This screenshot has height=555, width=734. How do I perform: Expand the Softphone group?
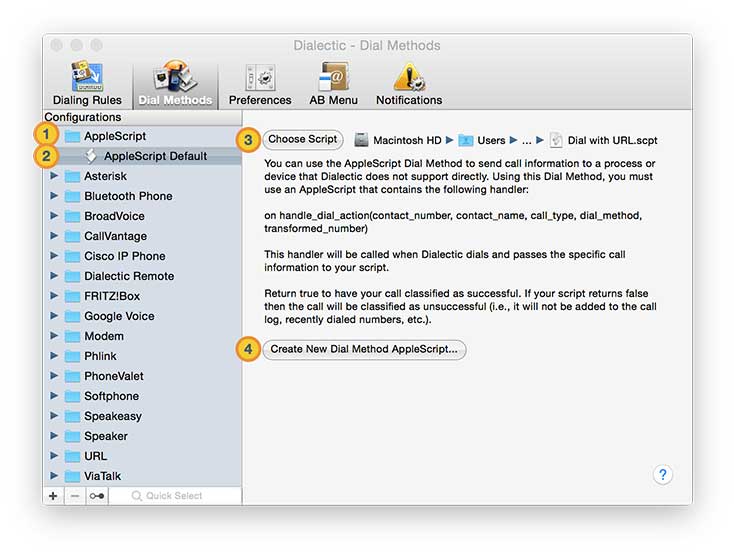point(54,396)
